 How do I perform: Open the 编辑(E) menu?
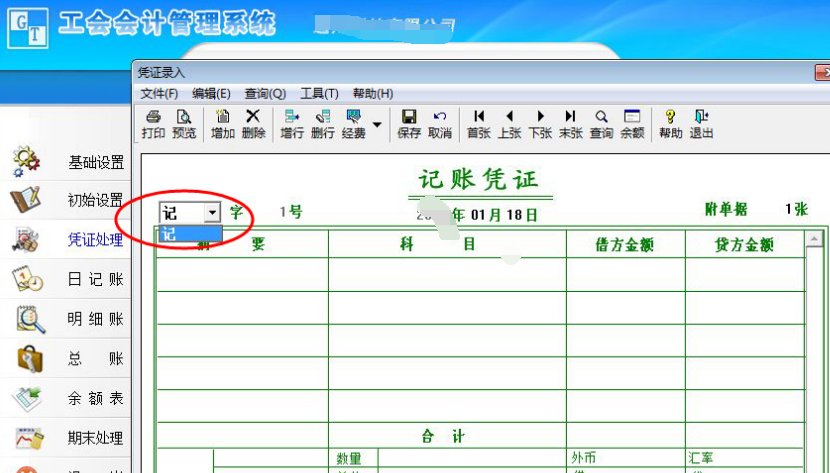click(x=211, y=94)
